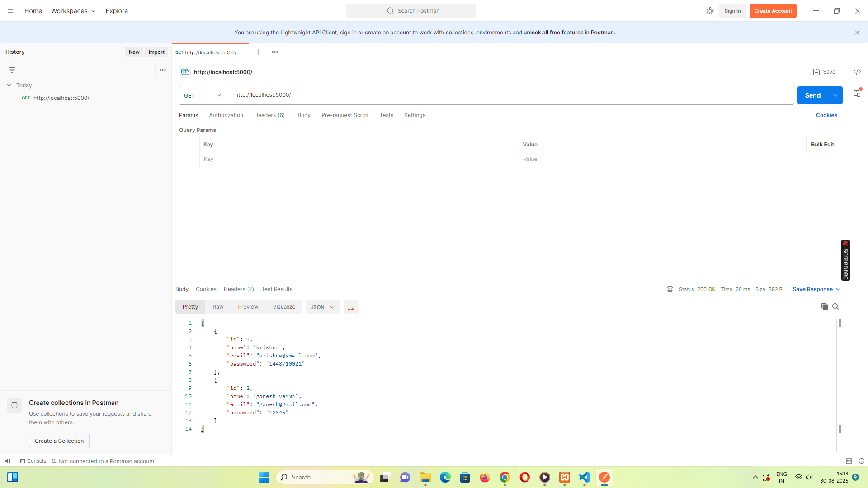Click the HTTP request type icon

click(185, 72)
